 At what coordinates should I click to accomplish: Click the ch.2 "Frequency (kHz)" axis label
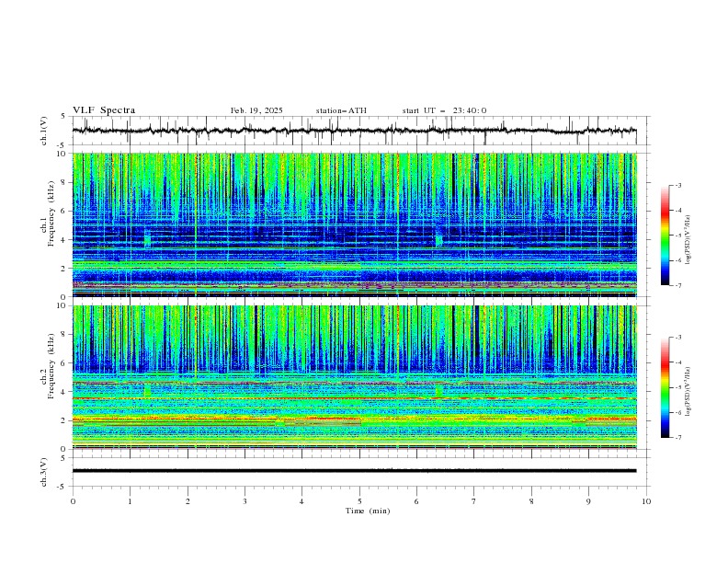[51, 366]
